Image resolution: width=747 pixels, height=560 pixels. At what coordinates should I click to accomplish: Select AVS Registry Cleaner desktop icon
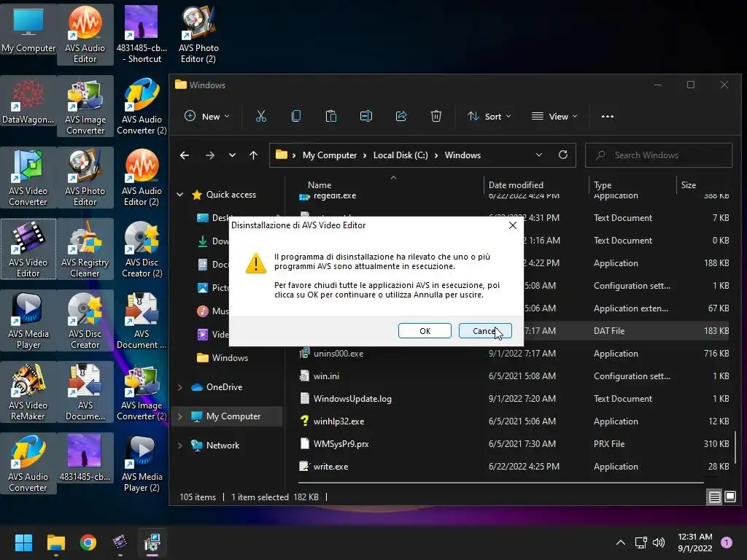pos(85,249)
